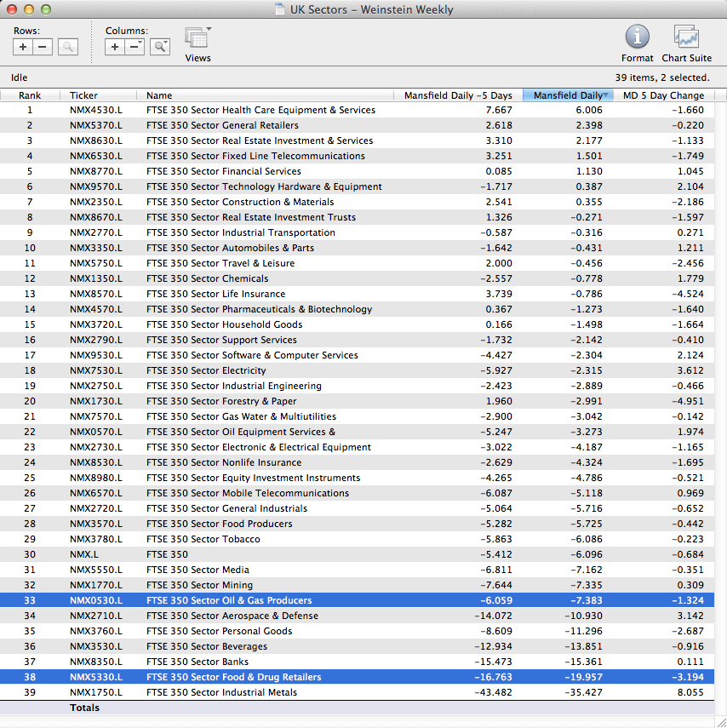Click the add column plus button
The image size is (727, 728).
115,47
